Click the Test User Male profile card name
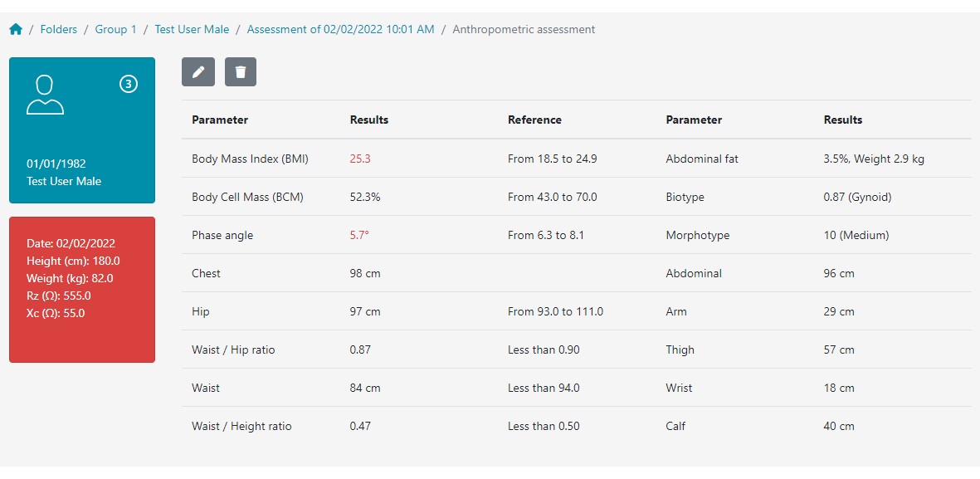 coord(64,181)
